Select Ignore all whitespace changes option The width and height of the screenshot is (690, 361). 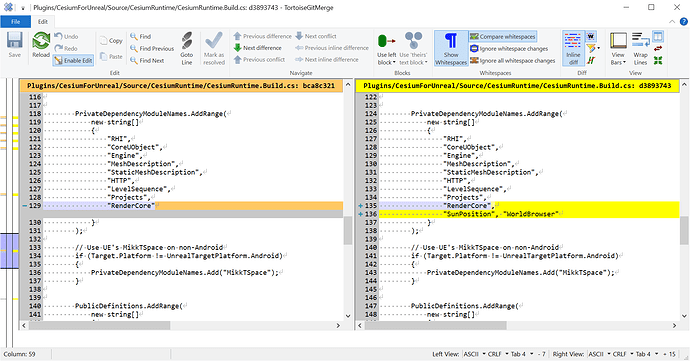click(x=513, y=60)
